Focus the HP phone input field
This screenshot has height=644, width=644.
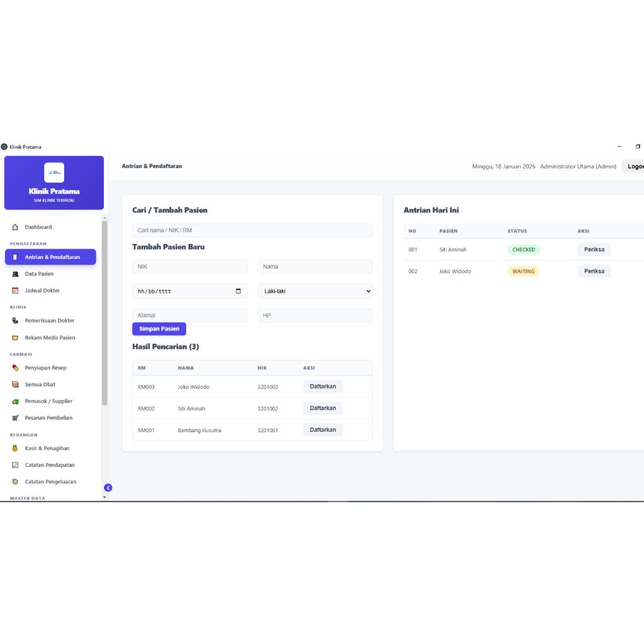[x=315, y=316]
